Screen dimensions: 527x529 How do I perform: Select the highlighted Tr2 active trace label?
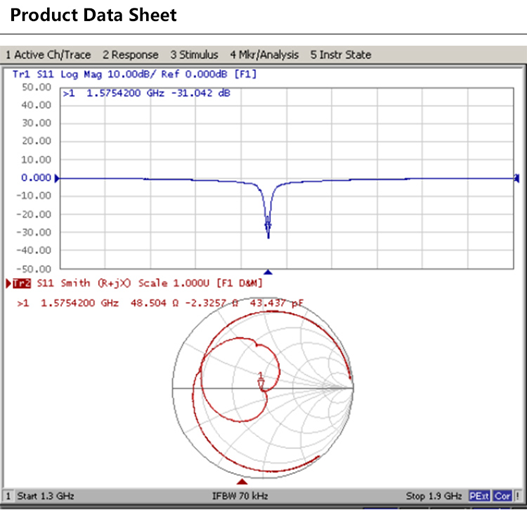pyautogui.click(x=22, y=283)
